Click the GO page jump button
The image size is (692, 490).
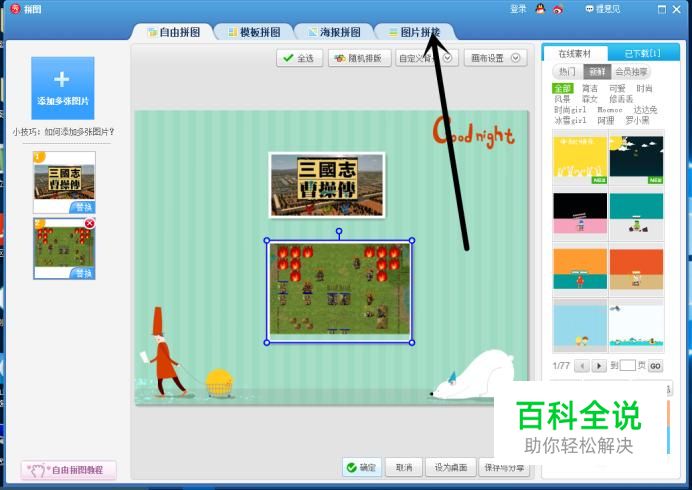pyautogui.click(x=655, y=366)
